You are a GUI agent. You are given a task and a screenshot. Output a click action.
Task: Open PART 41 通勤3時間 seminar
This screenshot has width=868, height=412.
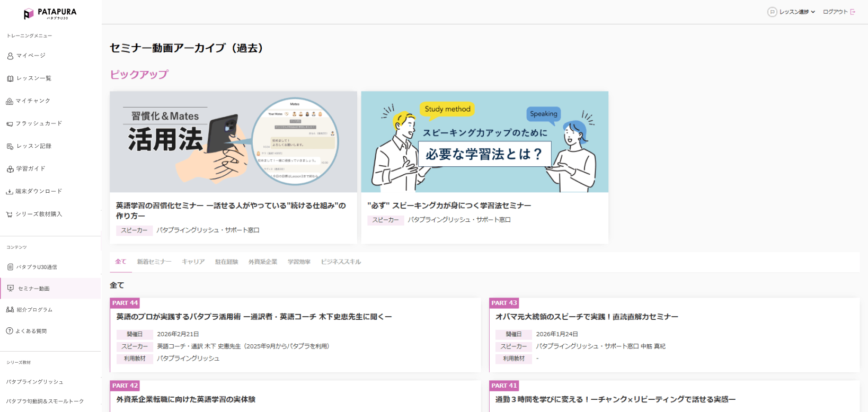616,399
